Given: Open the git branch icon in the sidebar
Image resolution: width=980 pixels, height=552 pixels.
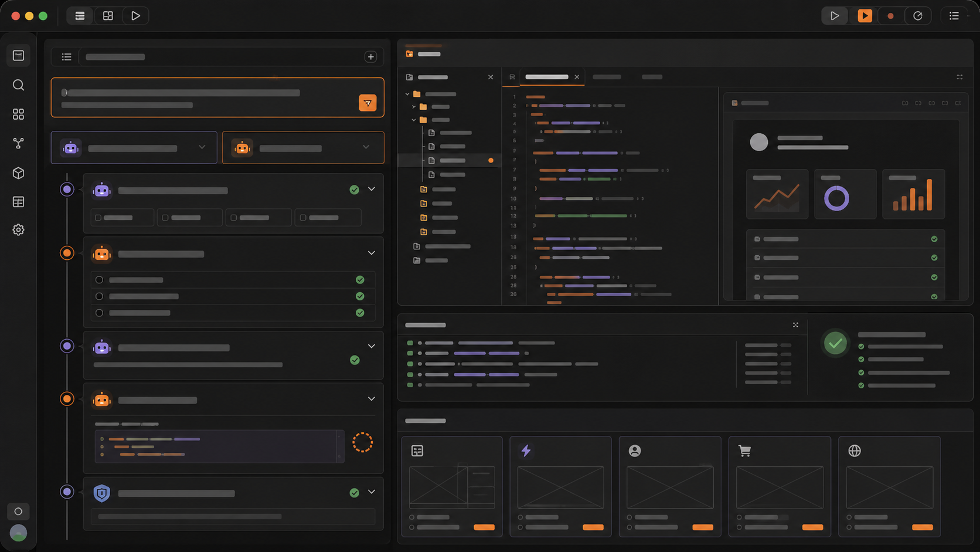Looking at the screenshot, I should click(18, 143).
